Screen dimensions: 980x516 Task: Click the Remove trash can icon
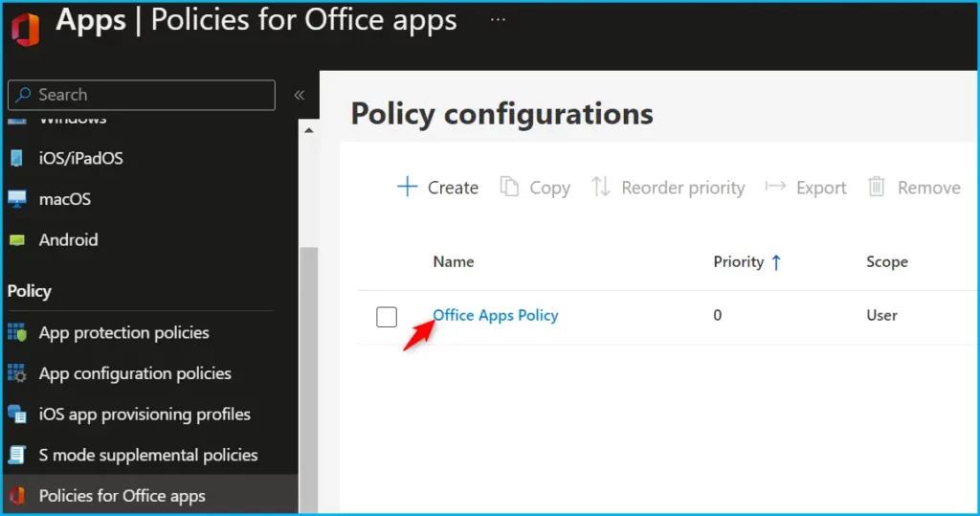tap(877, 187)
